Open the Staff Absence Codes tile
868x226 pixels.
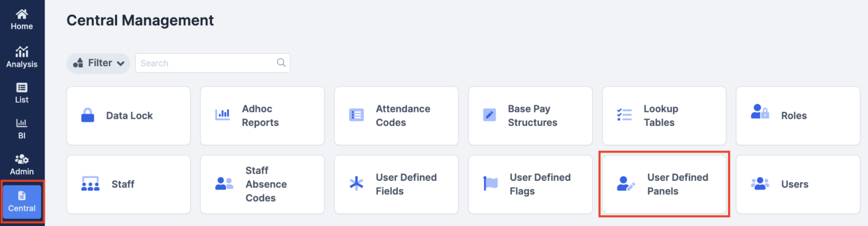pos(262,184)
